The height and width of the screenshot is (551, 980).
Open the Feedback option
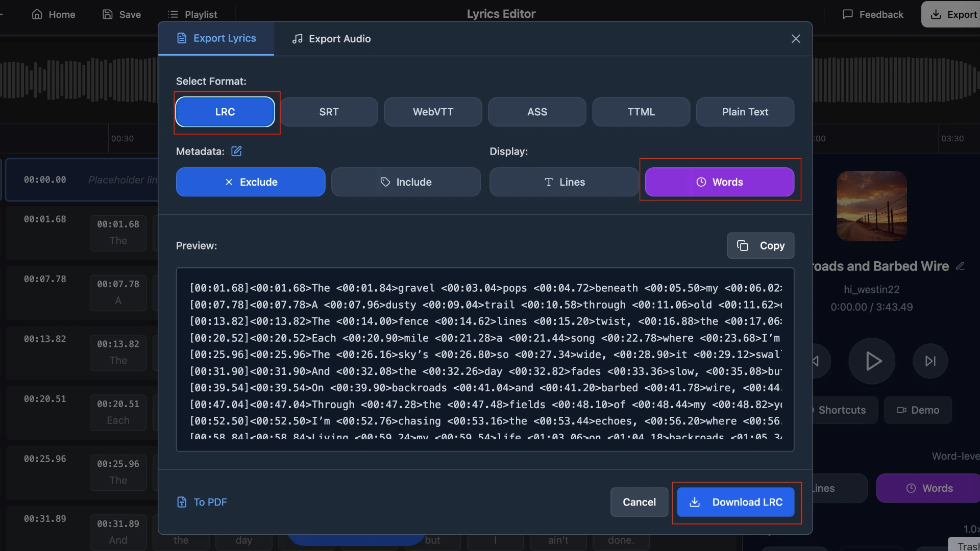[x=873, y=14]
